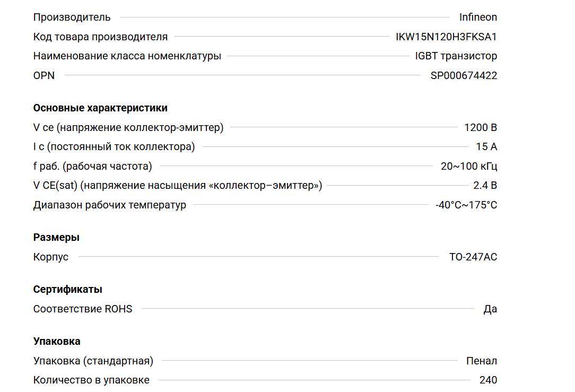Image resolution: width=575 pixels, height=392 pixels.
Task: Click the -40°C~175°C temperature range
Action: pyautogui.click(x=466, y=205)
